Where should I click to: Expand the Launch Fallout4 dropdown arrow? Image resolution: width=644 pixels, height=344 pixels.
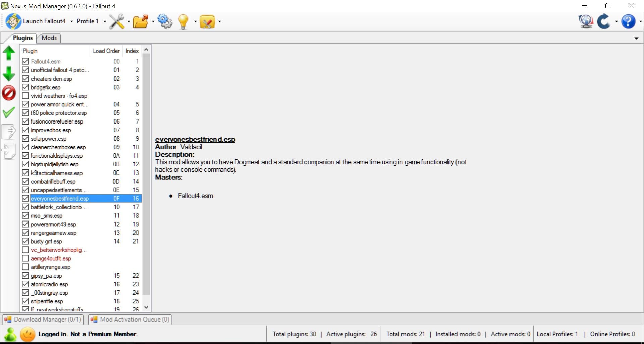coord(71,21)
